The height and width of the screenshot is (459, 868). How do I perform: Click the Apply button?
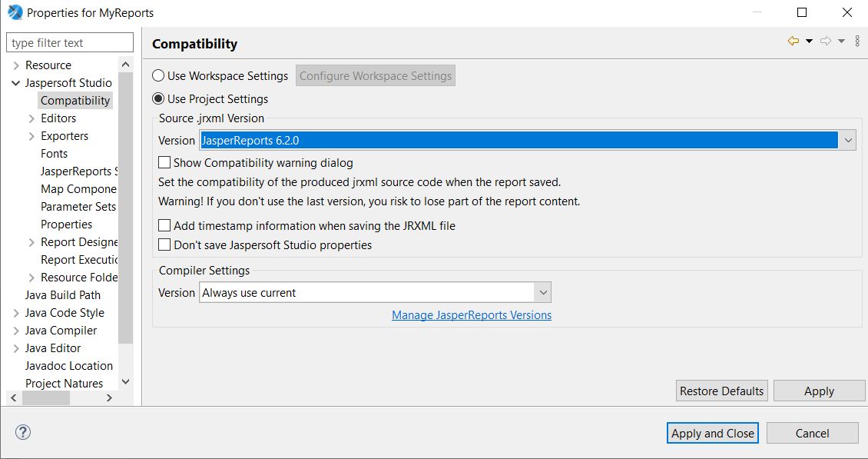[820, 391]
